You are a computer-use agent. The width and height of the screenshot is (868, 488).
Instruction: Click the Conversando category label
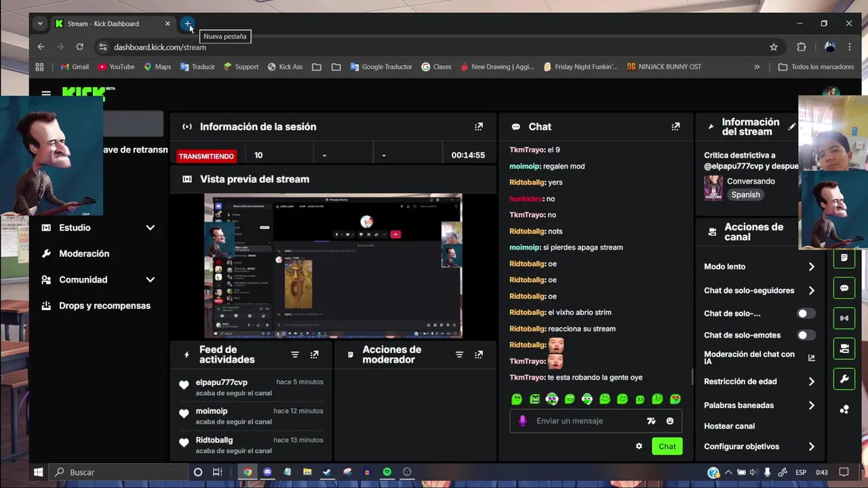tap(751, 181)
